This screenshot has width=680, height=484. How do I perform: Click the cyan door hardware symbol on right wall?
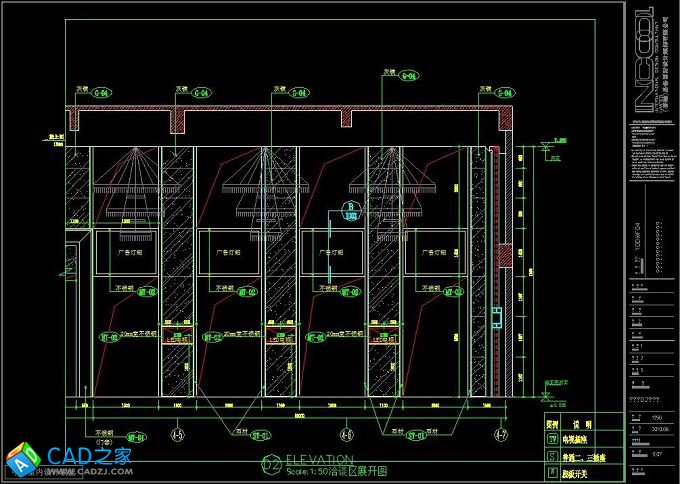point(496,318)
